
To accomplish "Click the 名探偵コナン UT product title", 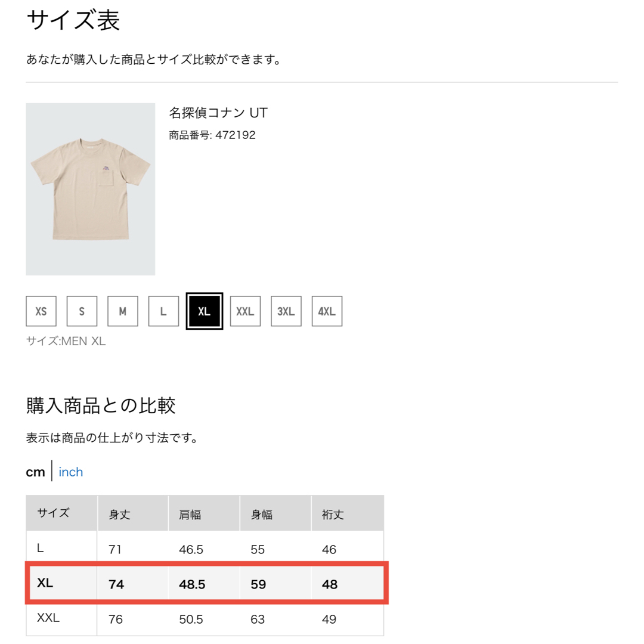I will coord(218,113).
